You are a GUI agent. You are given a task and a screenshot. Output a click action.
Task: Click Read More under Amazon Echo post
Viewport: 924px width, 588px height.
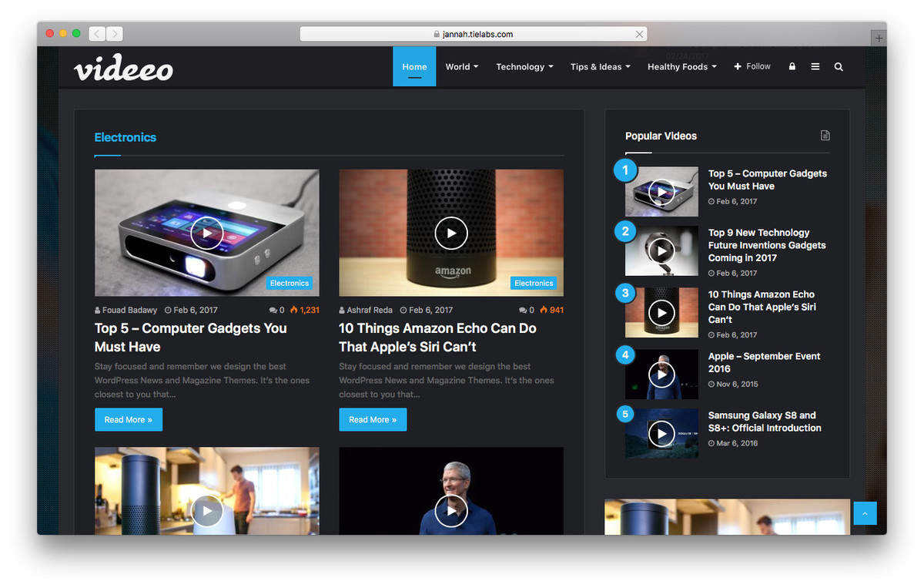click(373, 420)
